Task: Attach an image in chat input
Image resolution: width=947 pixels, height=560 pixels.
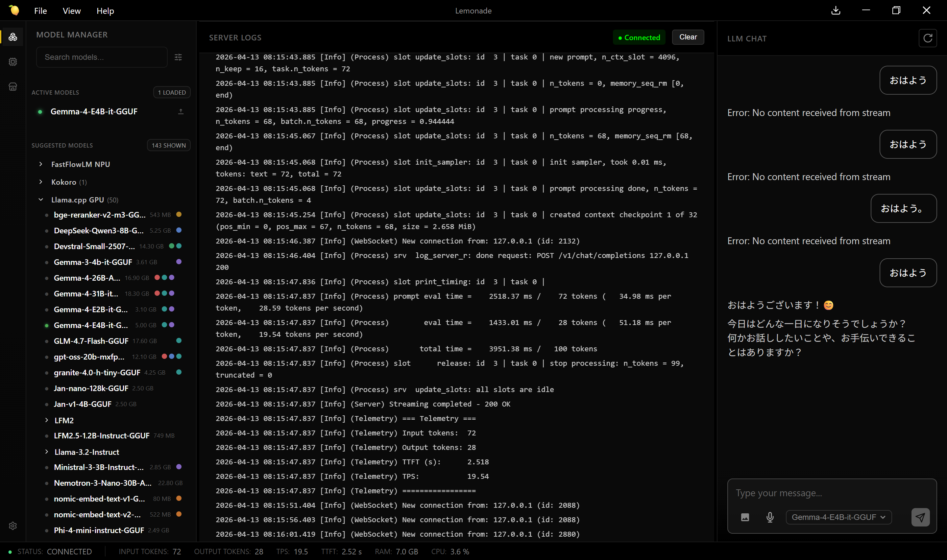Action: tap(745, 517)
